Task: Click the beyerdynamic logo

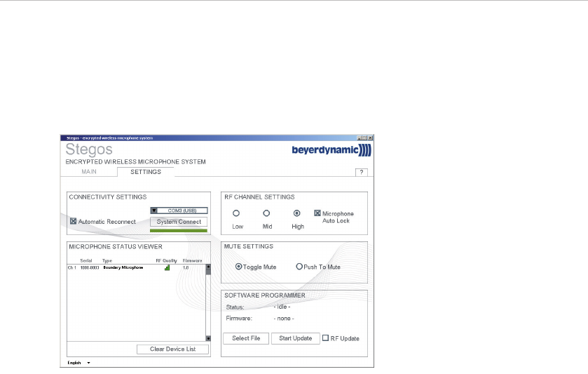Action: 331,150
